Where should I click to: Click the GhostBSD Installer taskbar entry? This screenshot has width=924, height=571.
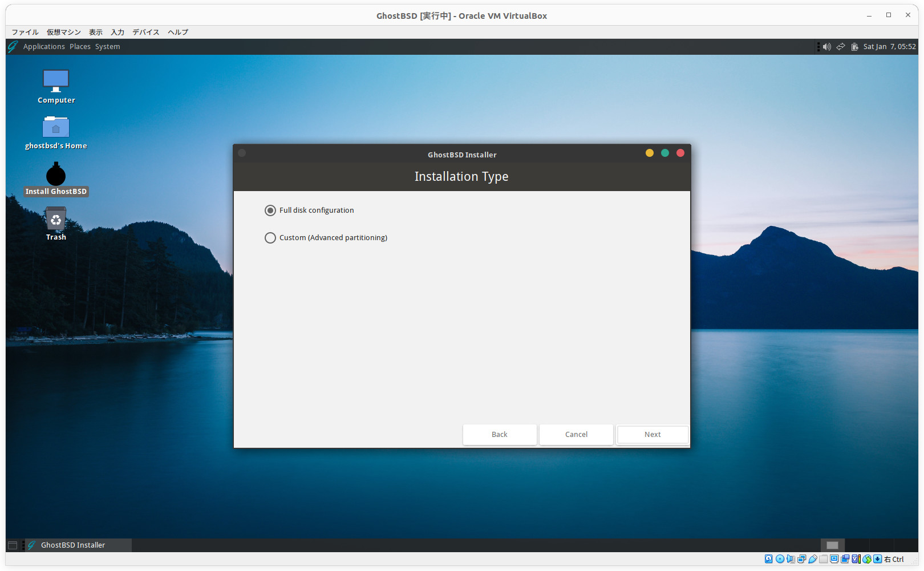click(73, 545)
